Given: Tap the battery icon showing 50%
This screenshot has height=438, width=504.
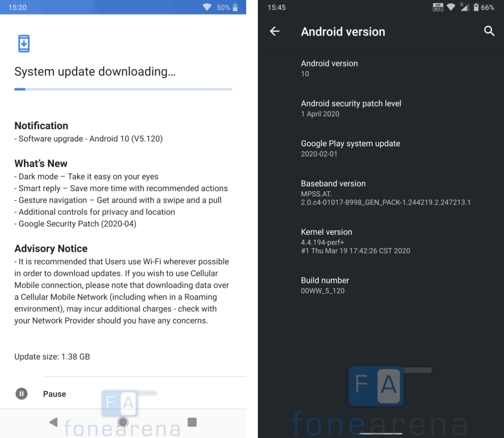Looking at the screenshot, I should click(235, 7).
